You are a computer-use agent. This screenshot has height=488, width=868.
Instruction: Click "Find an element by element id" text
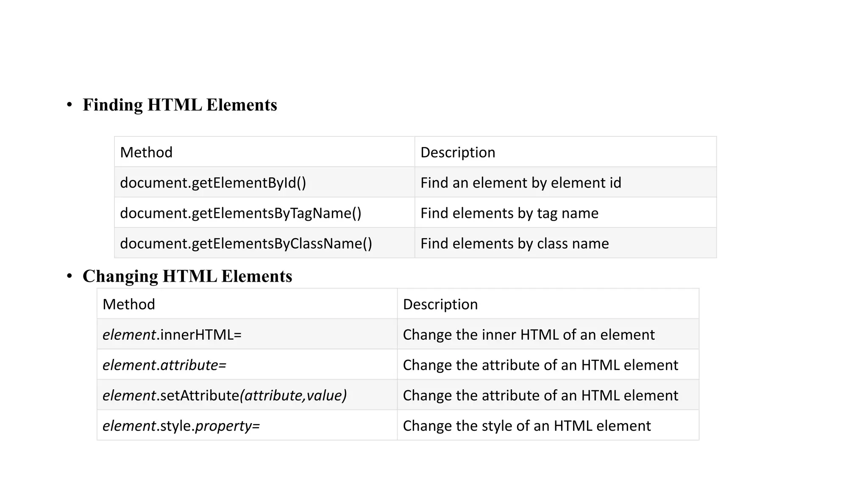click(520, 183)
